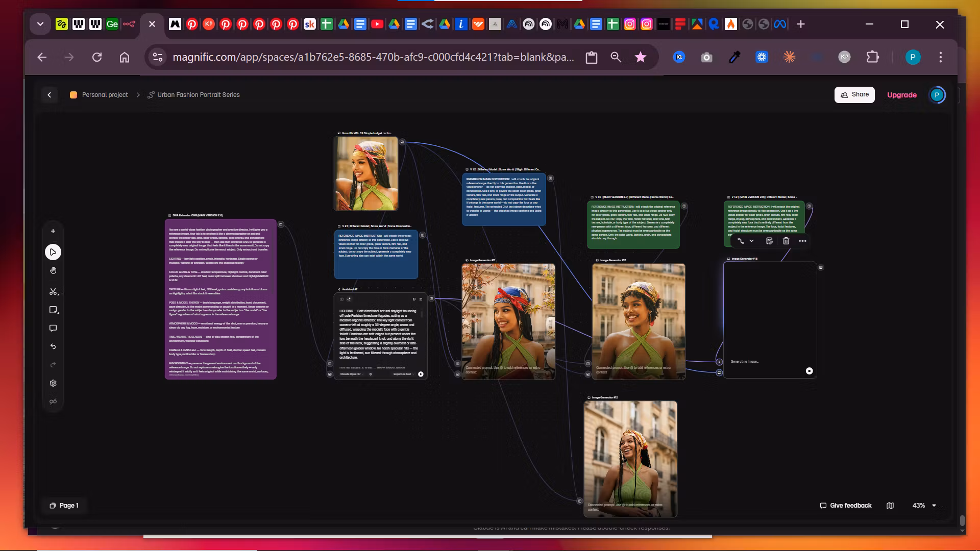Stop the Image Generator #15 generation
Viewport: 980px width, 551px height.
809,371
